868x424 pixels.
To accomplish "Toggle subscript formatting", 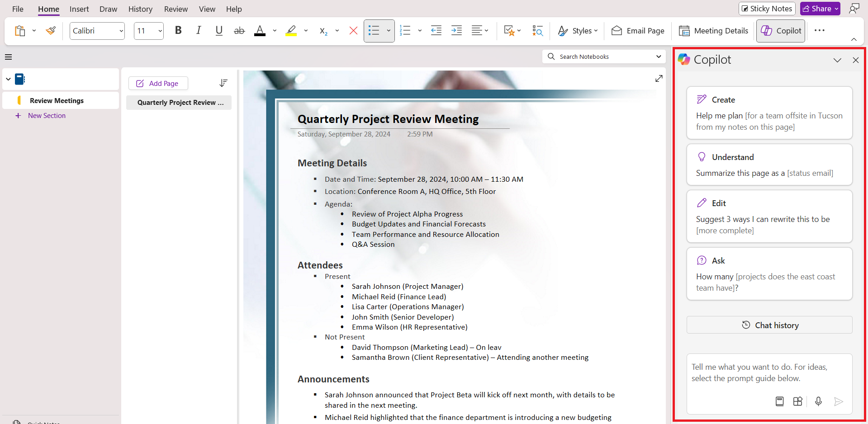I will tap(323, 31).
